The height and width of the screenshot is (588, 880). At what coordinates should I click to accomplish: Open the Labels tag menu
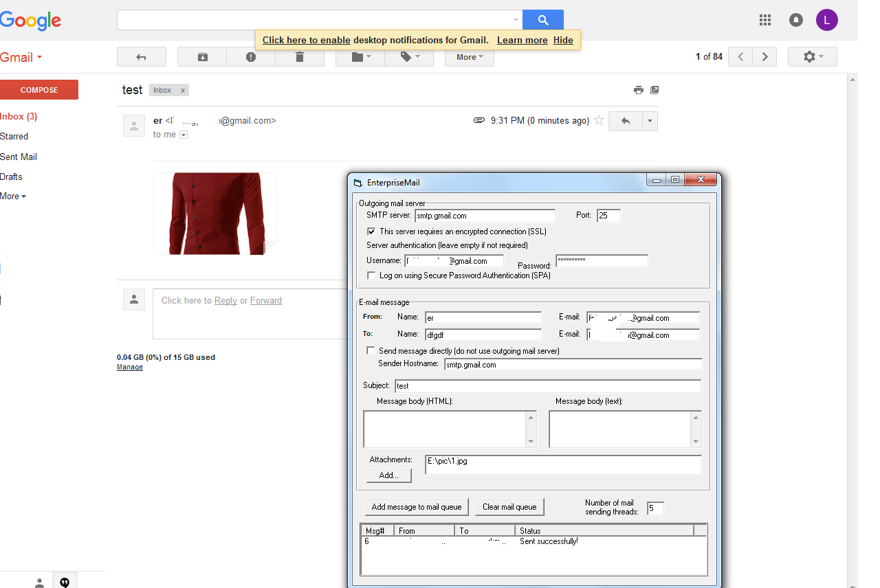pyautogui.click(x=409, y=57)
